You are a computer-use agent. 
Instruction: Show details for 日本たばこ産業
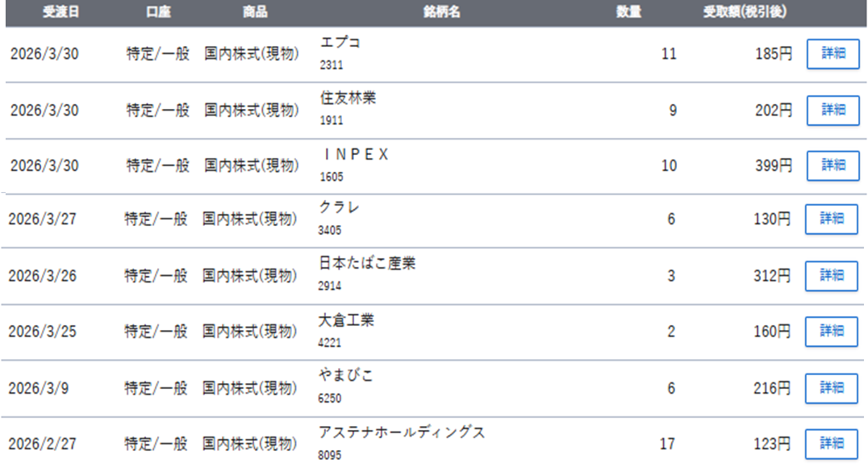(x=832, y=275)
